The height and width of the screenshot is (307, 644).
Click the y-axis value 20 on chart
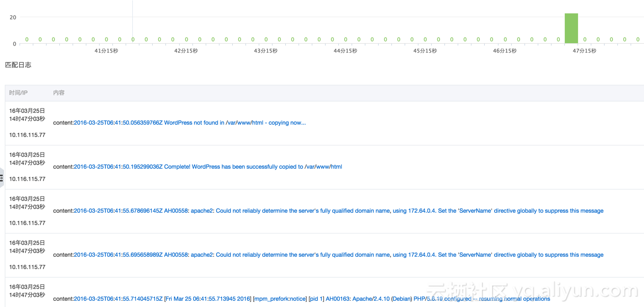[13, 17]
